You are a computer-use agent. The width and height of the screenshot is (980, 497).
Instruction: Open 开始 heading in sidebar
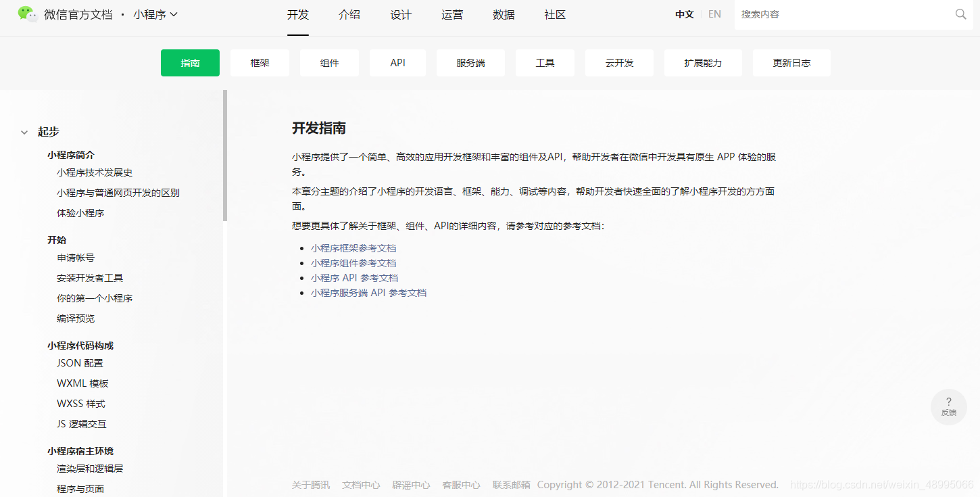57,240
